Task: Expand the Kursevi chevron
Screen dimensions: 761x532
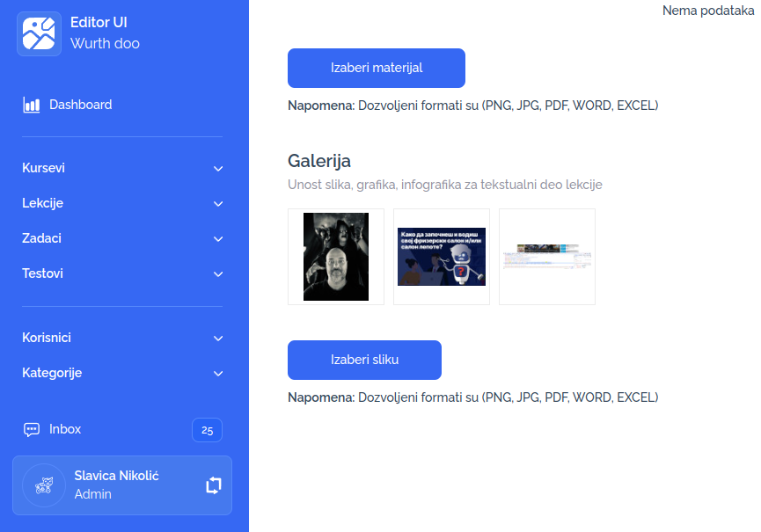Action: pyautogui.click(x=218, y=169)
